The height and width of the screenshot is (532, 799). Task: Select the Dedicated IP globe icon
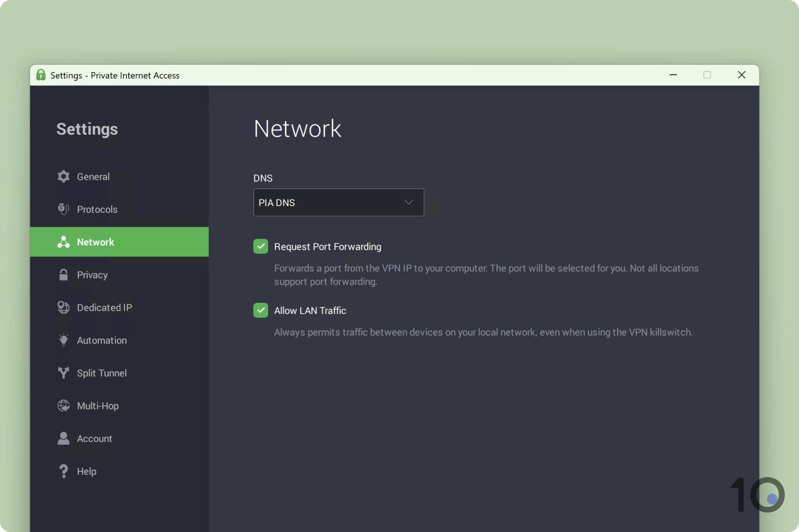coord(63,308)
